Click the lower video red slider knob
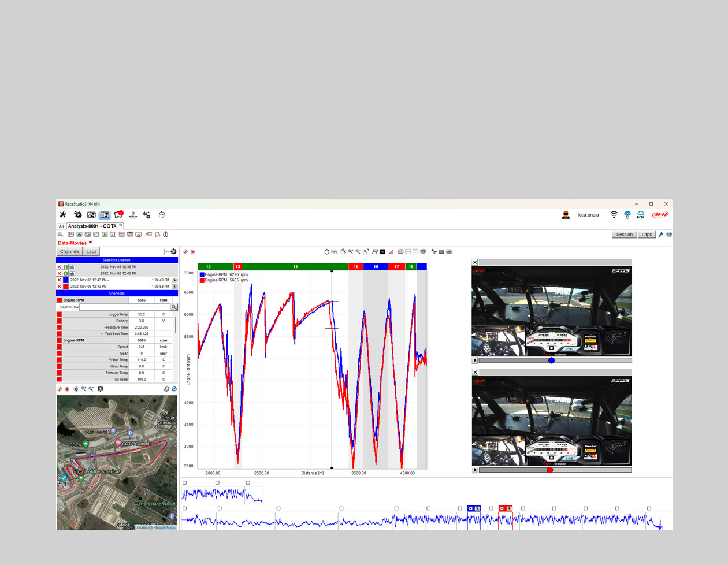The width and height of the screenshot is (728, 565). 549,470
